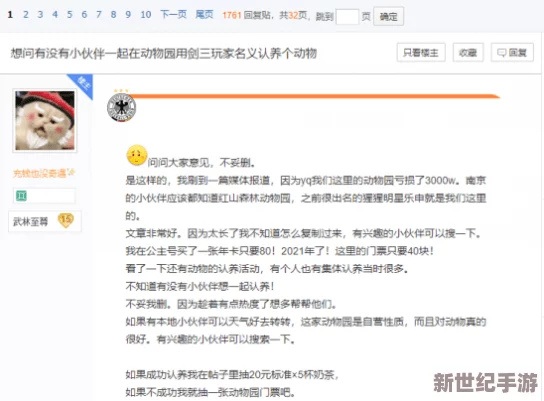Click the German football crest signature icon
The height and width of the screenshot is (401, 544).
click(x=121, y=108)
